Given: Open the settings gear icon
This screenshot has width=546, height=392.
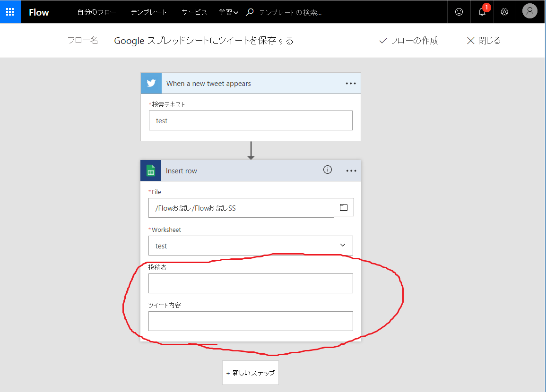Looking at the screenshot, I should (x=504, y=12).
